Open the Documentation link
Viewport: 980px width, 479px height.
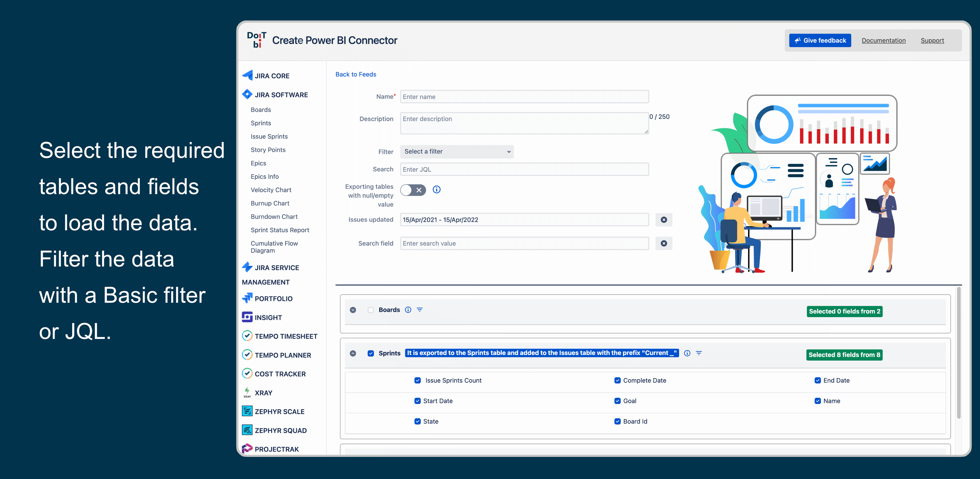point(883,40)
